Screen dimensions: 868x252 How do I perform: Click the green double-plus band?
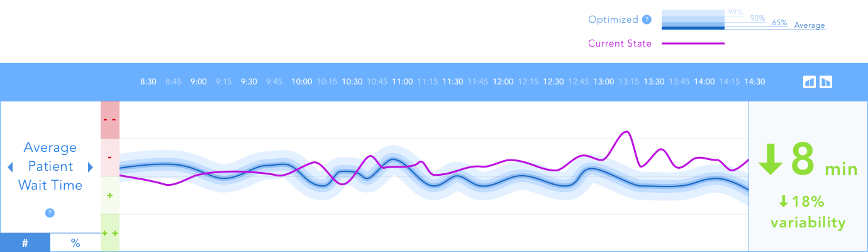pyautogui.click(x=109, y=233)
